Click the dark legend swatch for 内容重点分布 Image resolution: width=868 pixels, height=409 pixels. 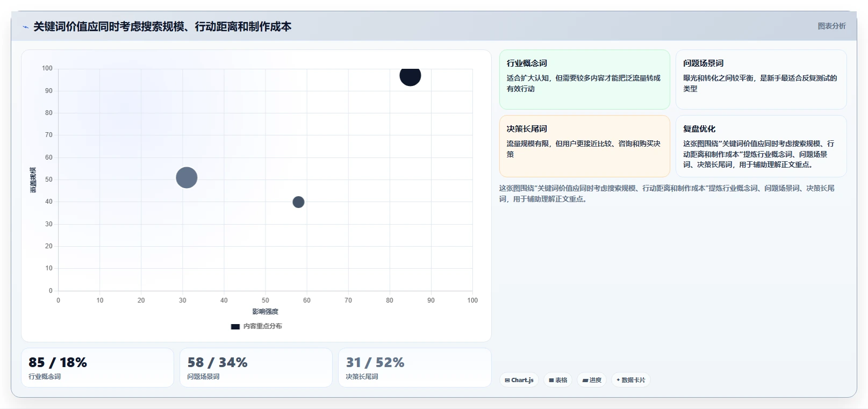(x=235, y=326)
